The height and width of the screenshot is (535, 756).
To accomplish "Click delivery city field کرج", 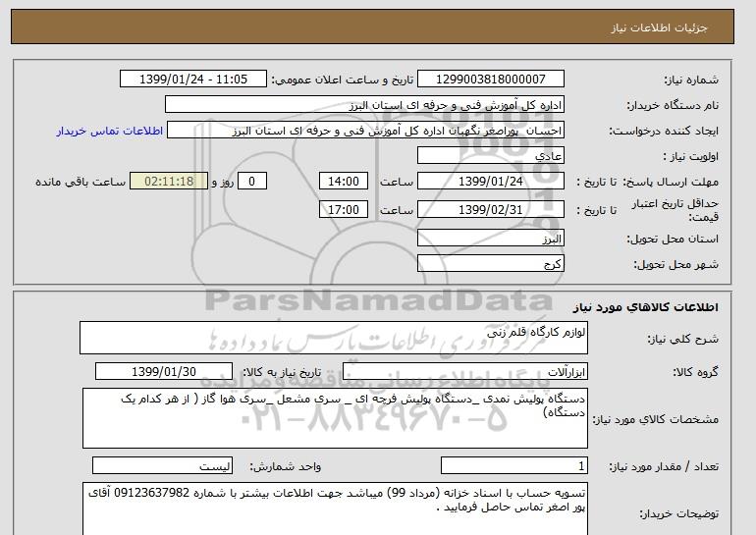I will 491,263.
